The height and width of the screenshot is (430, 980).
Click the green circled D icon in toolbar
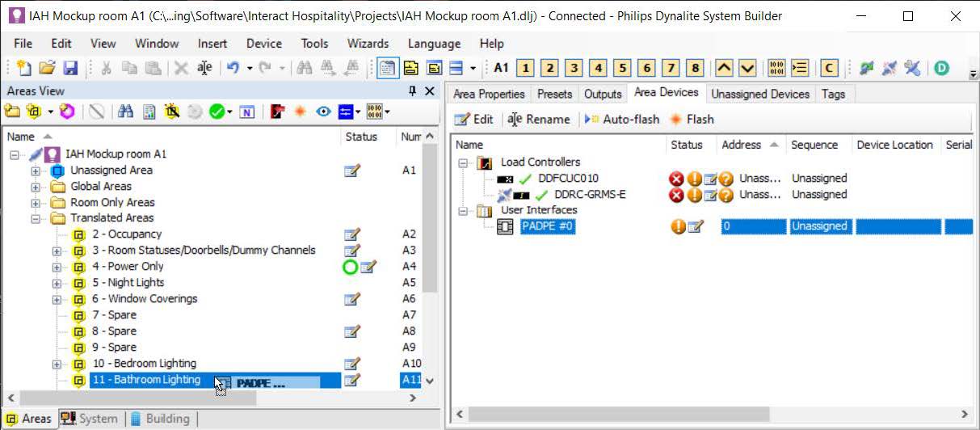[941, 69]
